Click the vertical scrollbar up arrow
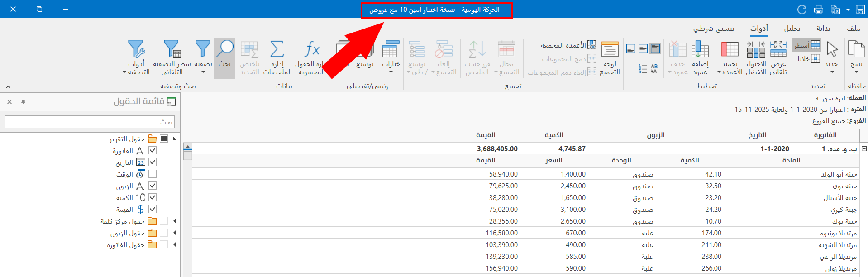The width and height of the screenshot is (868, 277). pyautogui.click(x=188, y=147)
